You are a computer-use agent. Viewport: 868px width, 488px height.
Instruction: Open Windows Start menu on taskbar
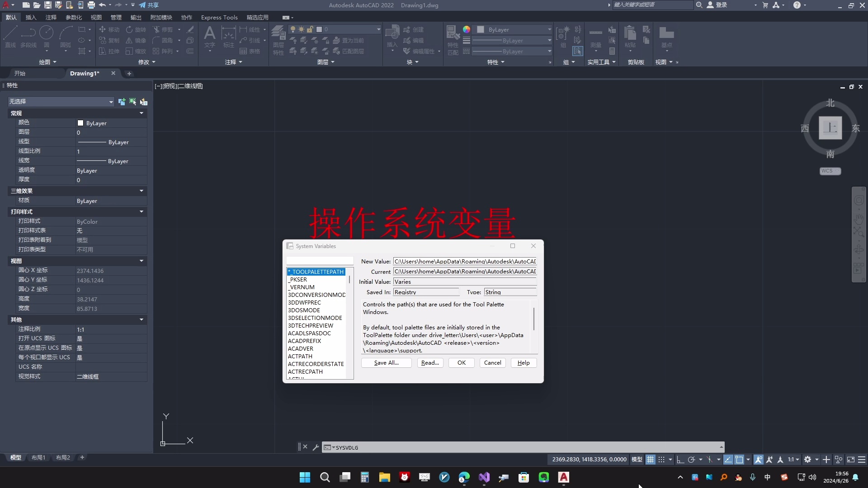click(305, 477)
